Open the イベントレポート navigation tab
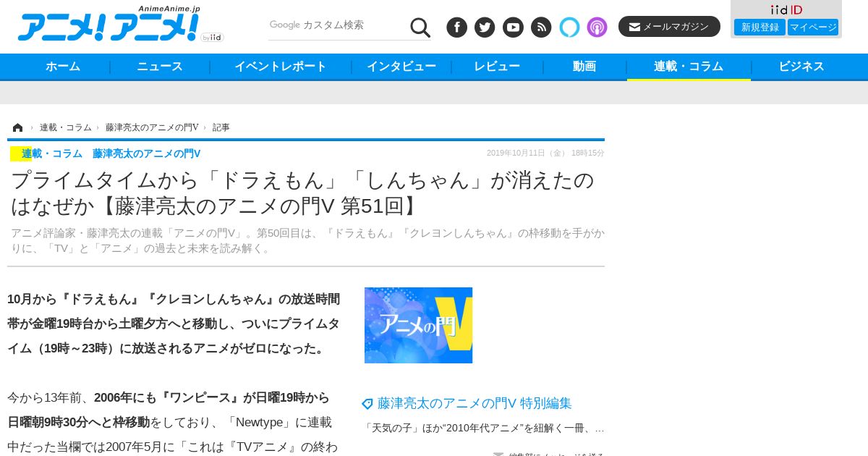The height and width of the screenshot is (456, 868). pyautogui.click(x=281, y=67)
